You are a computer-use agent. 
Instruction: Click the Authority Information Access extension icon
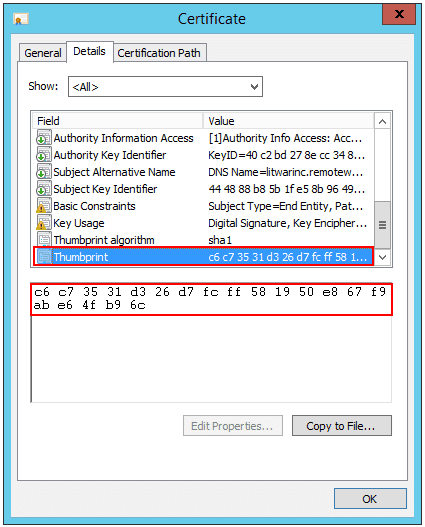pos(44,138)
